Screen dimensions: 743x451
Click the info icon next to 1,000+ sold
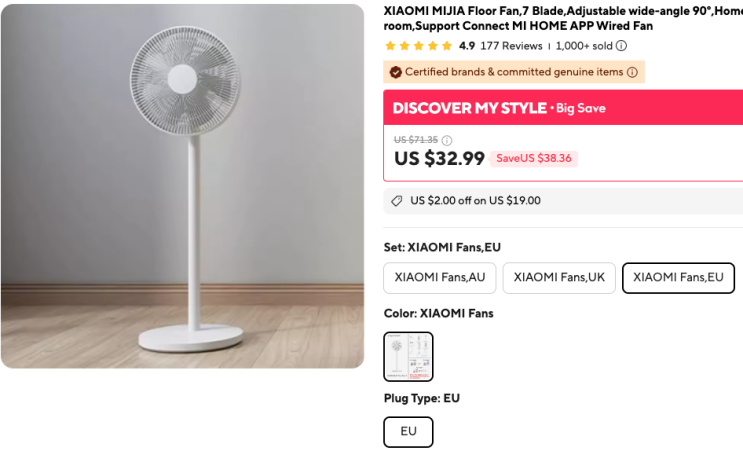621,46
